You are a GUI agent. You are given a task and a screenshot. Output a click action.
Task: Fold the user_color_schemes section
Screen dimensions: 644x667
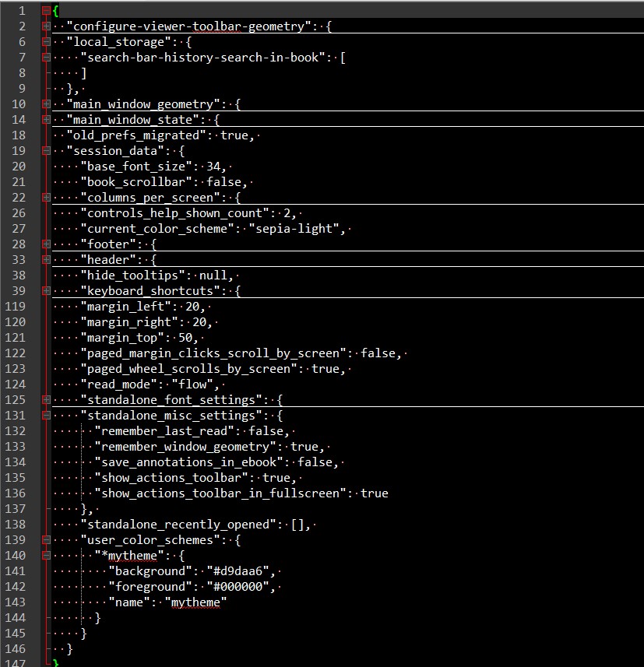[47, 540]
